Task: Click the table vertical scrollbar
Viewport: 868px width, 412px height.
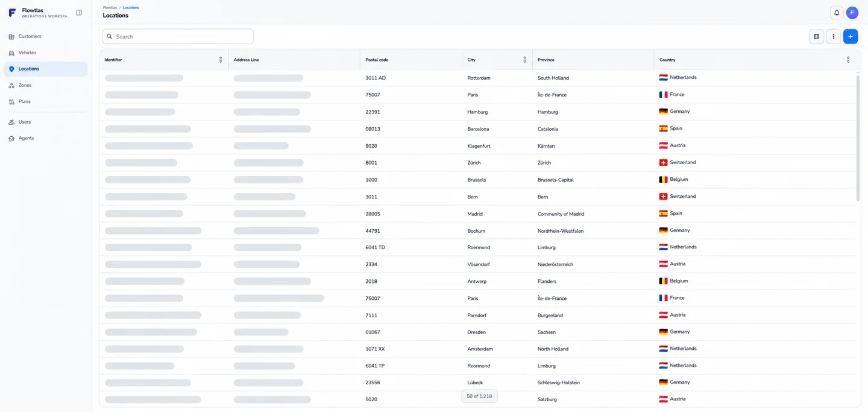Action: (858, 138)
